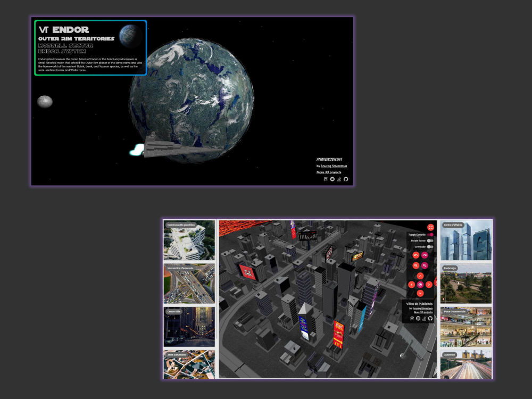
Task: Open the GitHub icon in Villes de Publicités panel
Action: tap(430, 318)
